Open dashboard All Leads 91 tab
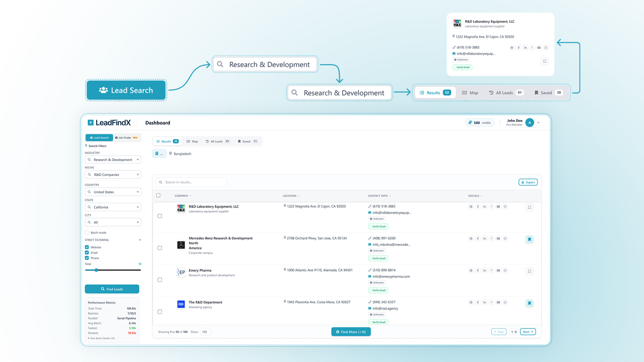The width and height of the screenshot is (644, 362). [218, 141]
